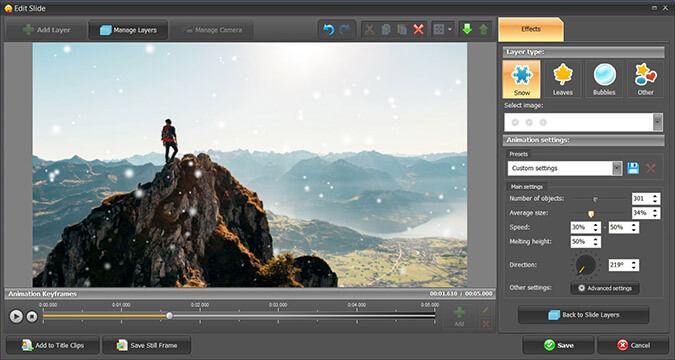Click the minimum Speed 30% field

pyautogui.click(x=582, y=228)
